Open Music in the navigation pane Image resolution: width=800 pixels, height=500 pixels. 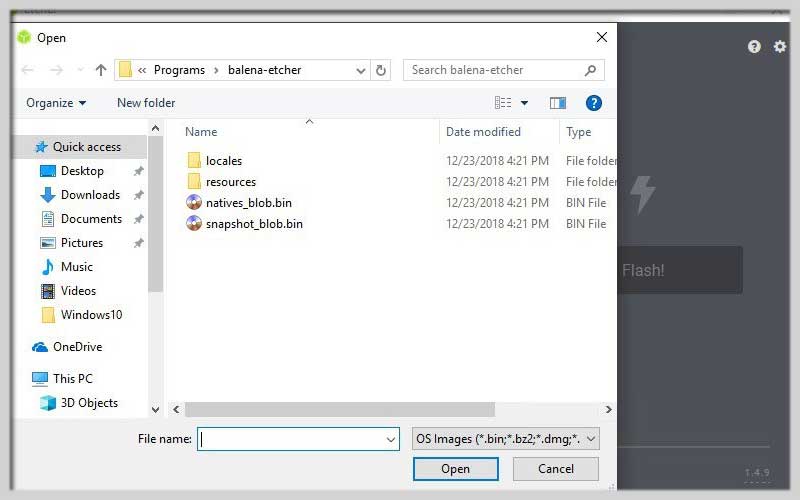77,267
